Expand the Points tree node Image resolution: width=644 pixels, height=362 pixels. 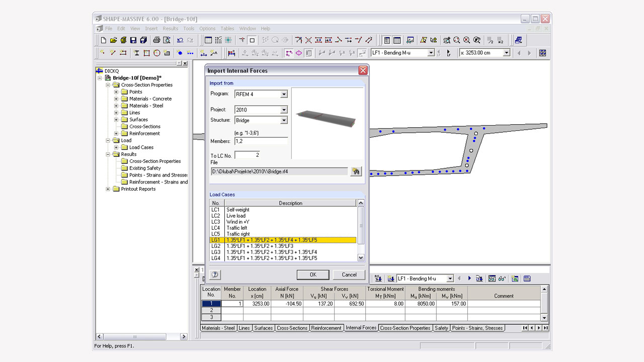(116, 92)
